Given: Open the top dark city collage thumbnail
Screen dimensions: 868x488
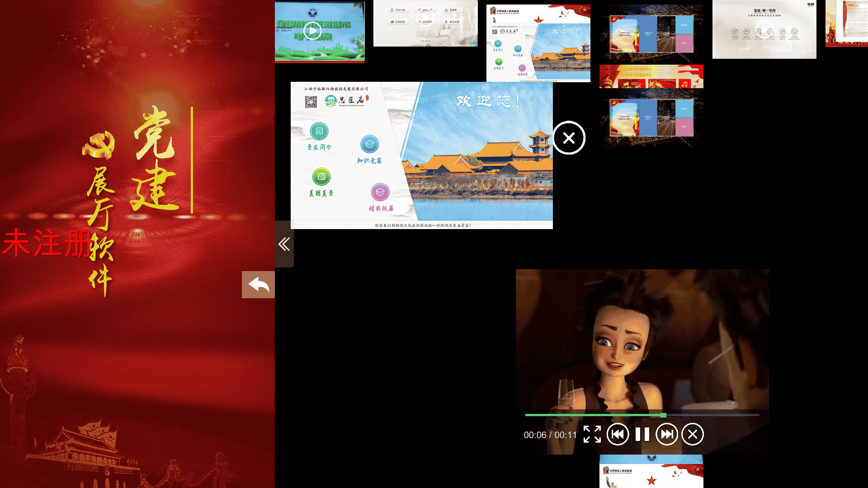Looking at the screenshot, I should 651,34.
